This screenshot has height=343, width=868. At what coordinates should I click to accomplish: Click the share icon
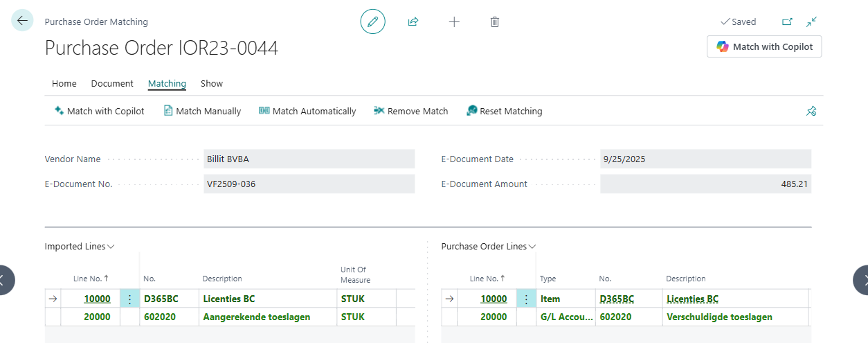(x=413, y=21)
